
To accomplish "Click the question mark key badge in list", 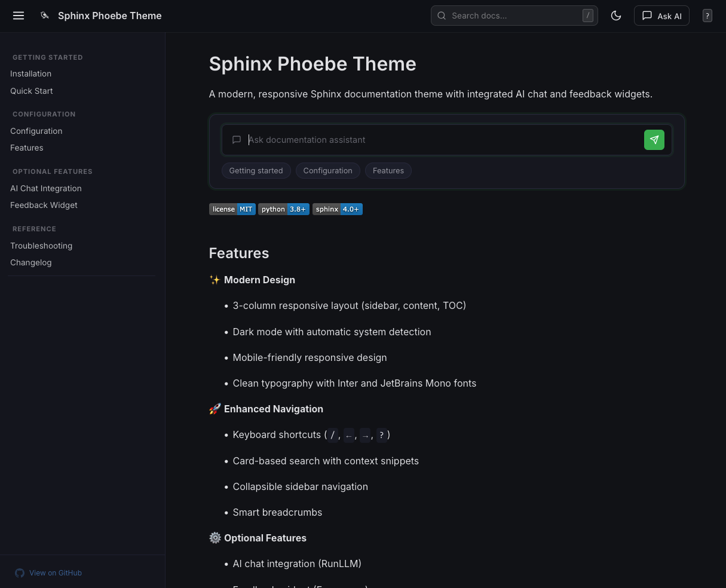I will click(381, 435).
